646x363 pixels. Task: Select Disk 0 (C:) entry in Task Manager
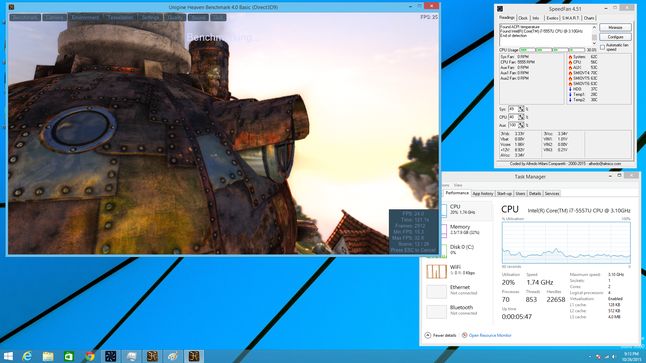[468, 250]
